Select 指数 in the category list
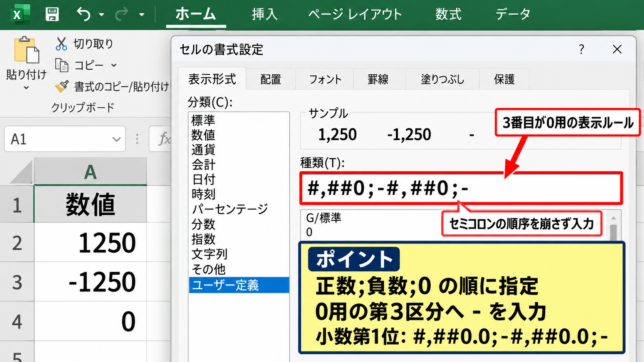 (x=239, y=239)
